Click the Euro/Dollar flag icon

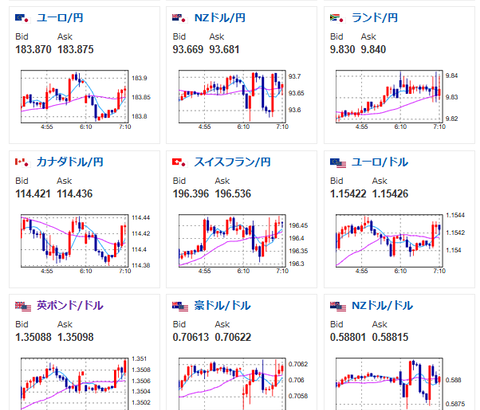coord(338,163)
